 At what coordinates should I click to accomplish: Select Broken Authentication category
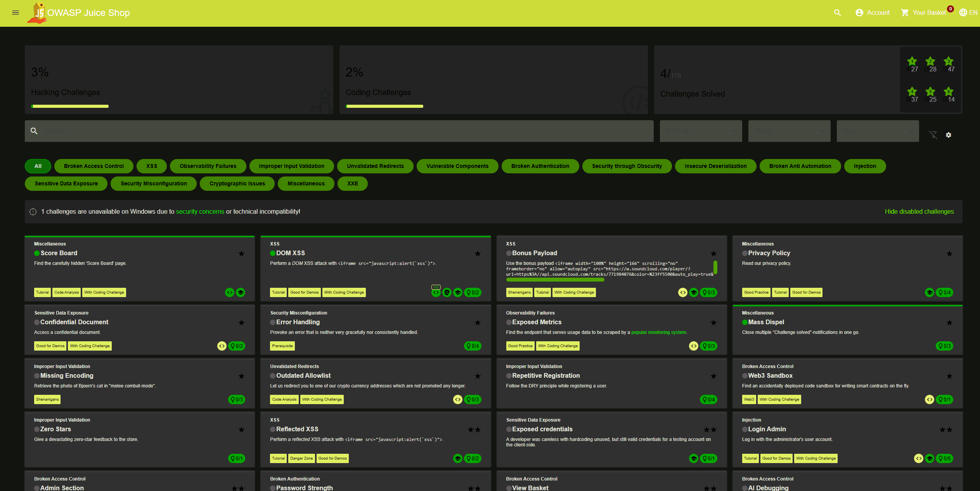click(540, 166)
